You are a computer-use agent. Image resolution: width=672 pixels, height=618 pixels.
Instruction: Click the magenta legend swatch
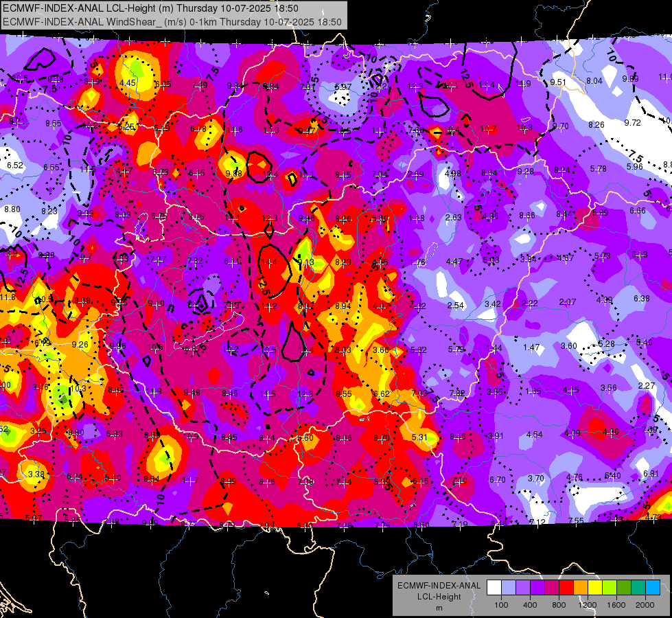pyautogui.click(x=552, y=587)
